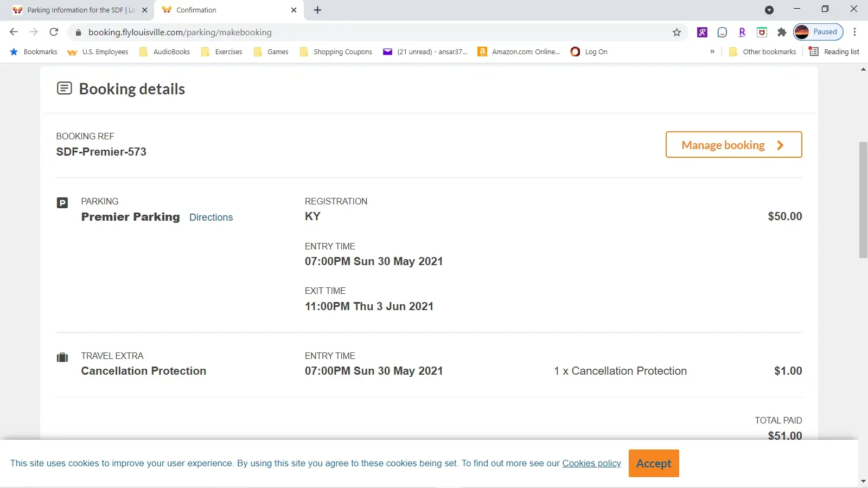Screen dimensions: 868x488
Task: Open the Amazon.com bookmark
Action: pyautogui.click(x=519, y=52)
